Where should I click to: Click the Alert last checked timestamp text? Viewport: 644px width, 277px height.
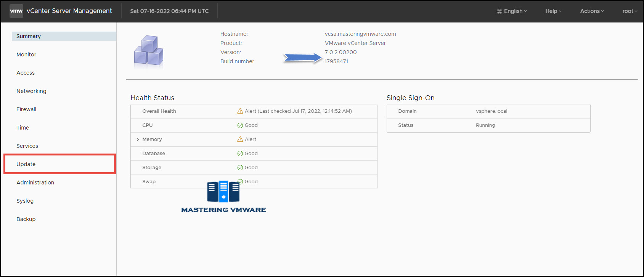(x=298, y=111)
